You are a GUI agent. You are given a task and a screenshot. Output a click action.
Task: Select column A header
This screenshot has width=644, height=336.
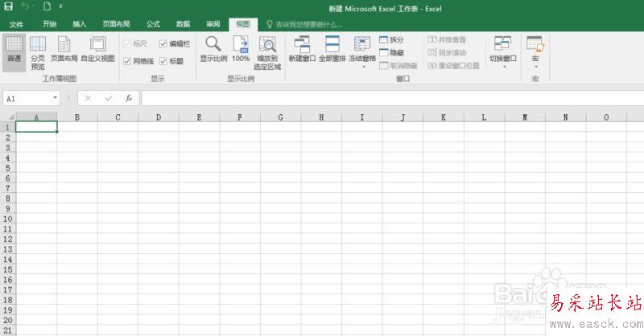click(x=36, y=117)
